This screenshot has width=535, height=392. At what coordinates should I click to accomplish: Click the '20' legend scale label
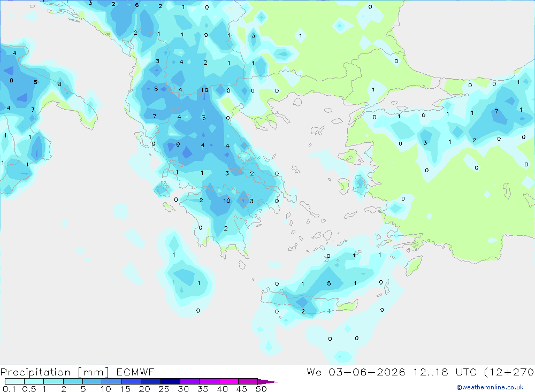pyautogui.click(x=144, y=389)
